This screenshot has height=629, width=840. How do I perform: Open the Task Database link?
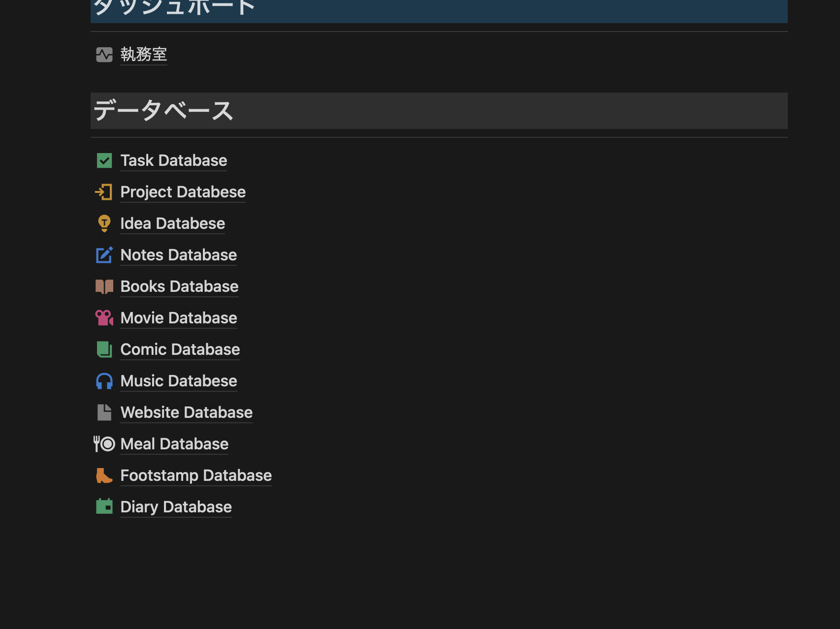pos(173,160)
